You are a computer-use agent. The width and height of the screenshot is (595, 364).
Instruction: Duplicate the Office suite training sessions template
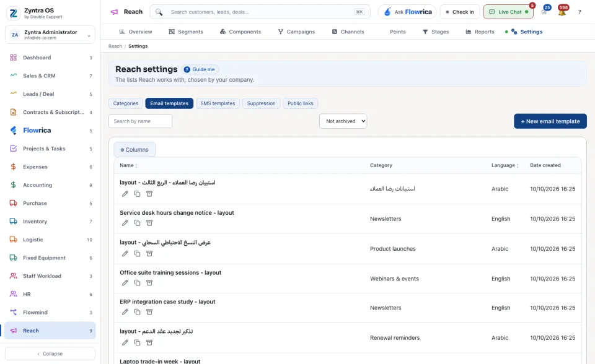(x=137, y=283)
